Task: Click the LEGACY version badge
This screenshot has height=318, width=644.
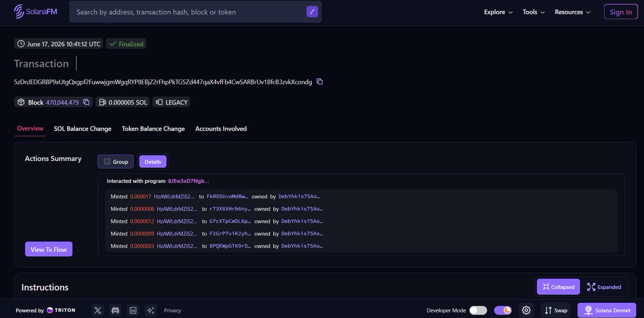Action: (x=171, y=102)
